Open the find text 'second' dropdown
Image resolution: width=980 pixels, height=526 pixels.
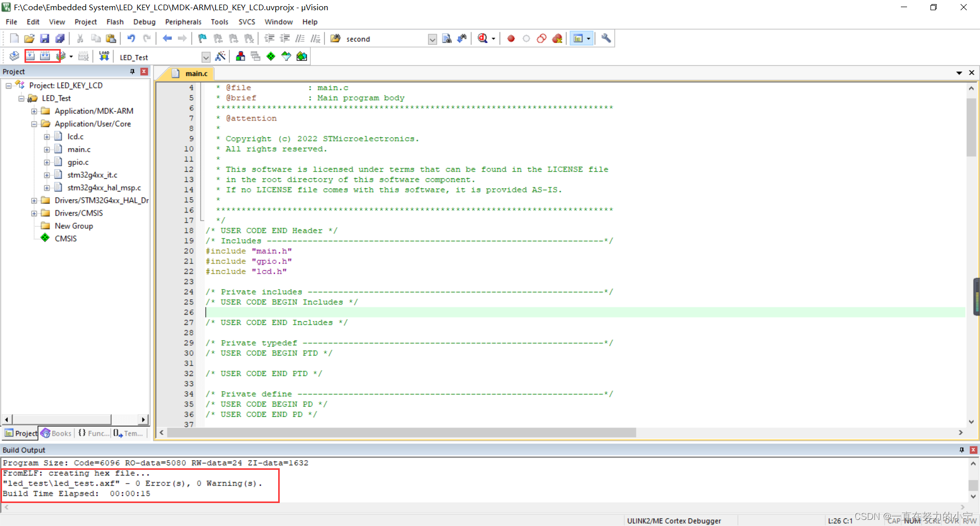click(432, 39)
